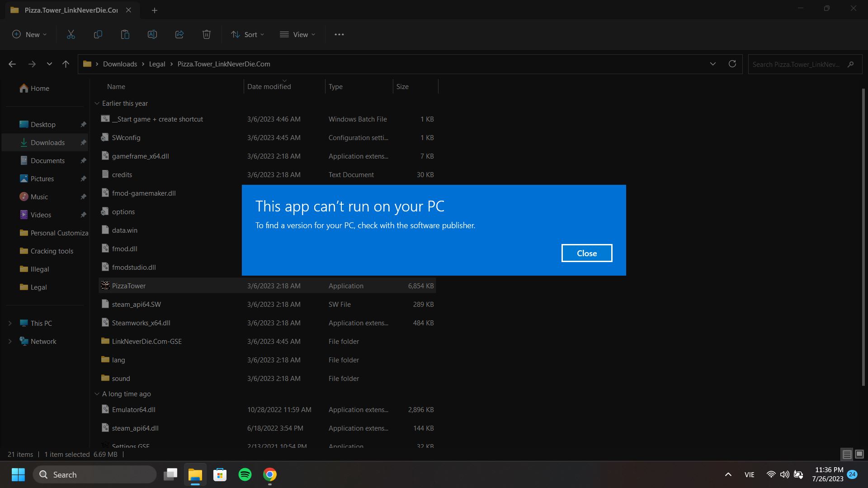Go up one folder with the Up arrow
Viewport: 868px width, 488px height.
66,64
